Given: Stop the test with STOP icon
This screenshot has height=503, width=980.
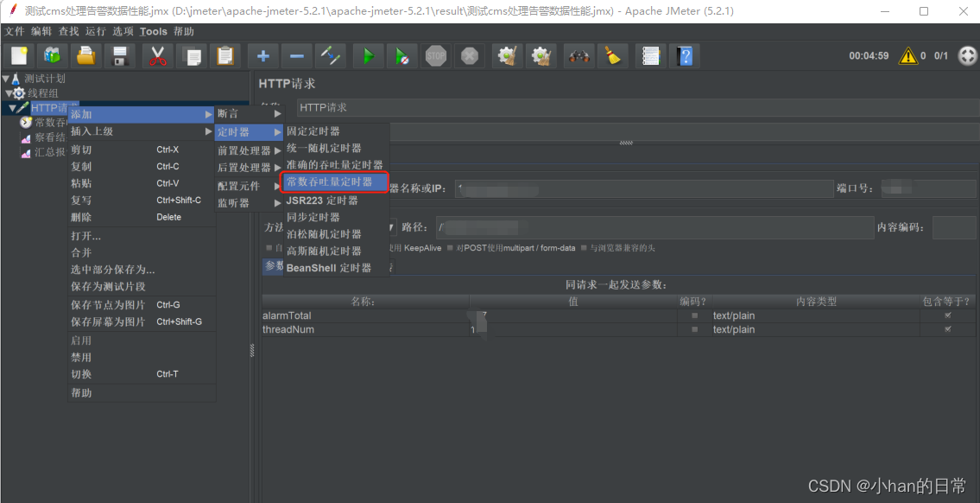Looking at the screenshot, I should (x=435, y=56).
